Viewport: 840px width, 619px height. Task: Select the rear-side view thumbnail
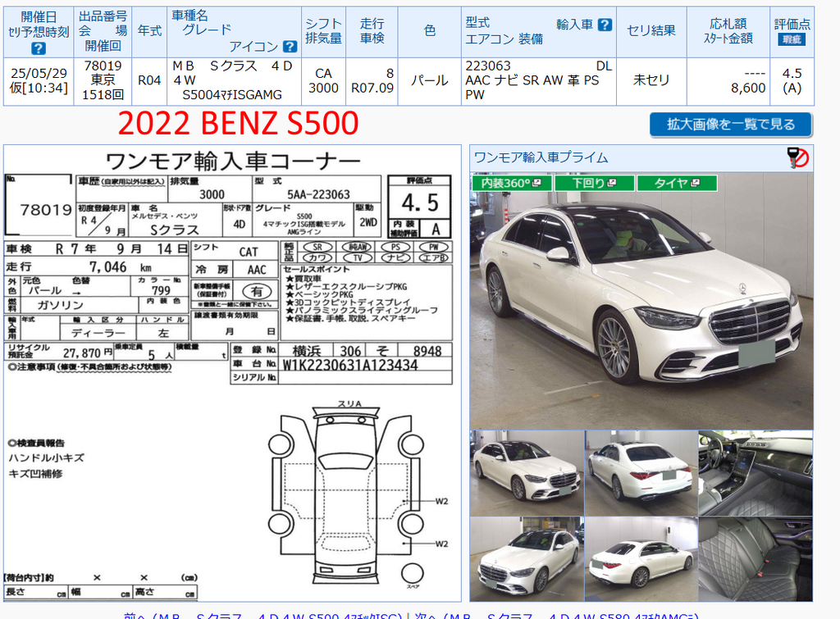click(641, 559)
